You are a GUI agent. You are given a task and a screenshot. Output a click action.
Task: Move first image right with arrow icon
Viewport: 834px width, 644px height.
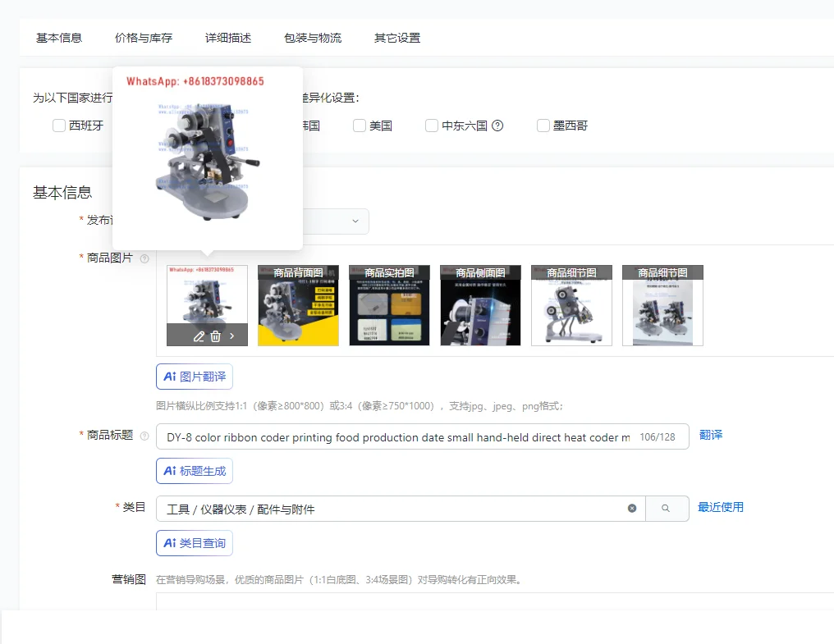point(232,336)
